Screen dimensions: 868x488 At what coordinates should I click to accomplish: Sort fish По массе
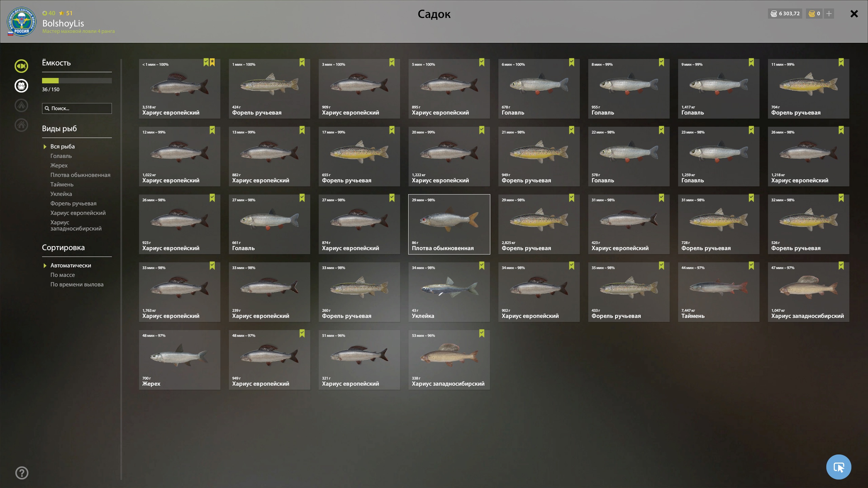(x=63, y=275)
